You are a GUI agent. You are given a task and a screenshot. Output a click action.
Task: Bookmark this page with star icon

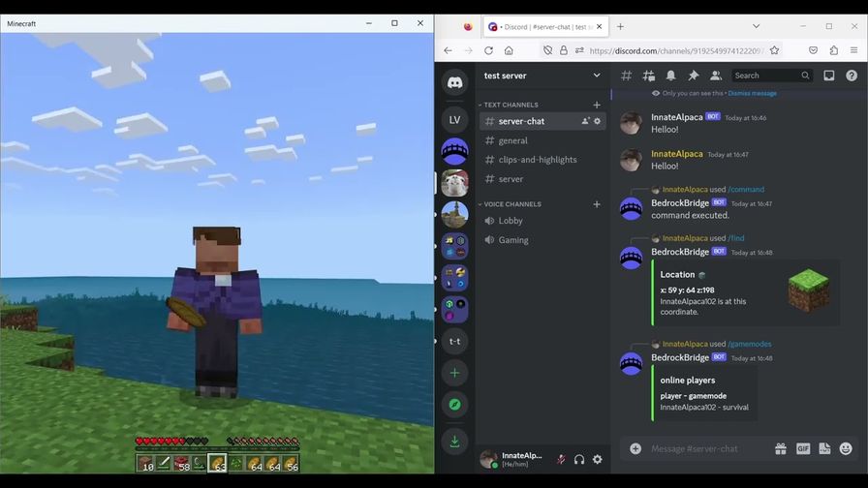[x=774, y=50]
